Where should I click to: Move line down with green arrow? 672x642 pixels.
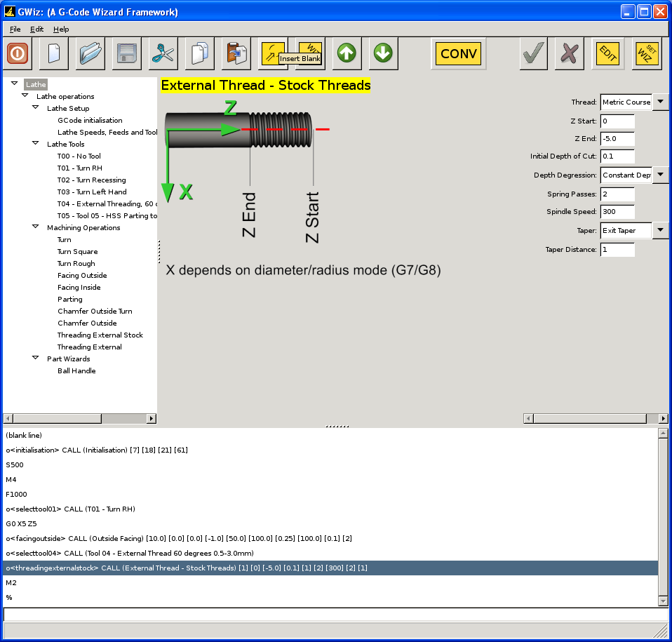pos(383,53)
